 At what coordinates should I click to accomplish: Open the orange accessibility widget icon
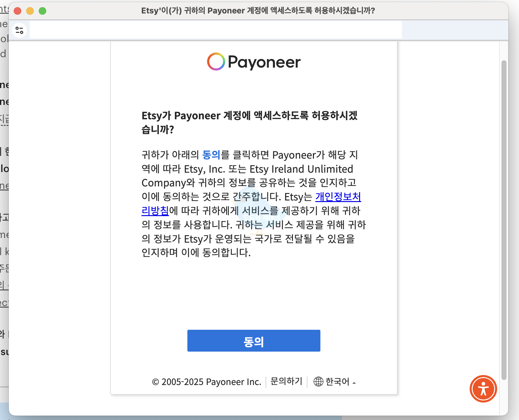[483, 389]
